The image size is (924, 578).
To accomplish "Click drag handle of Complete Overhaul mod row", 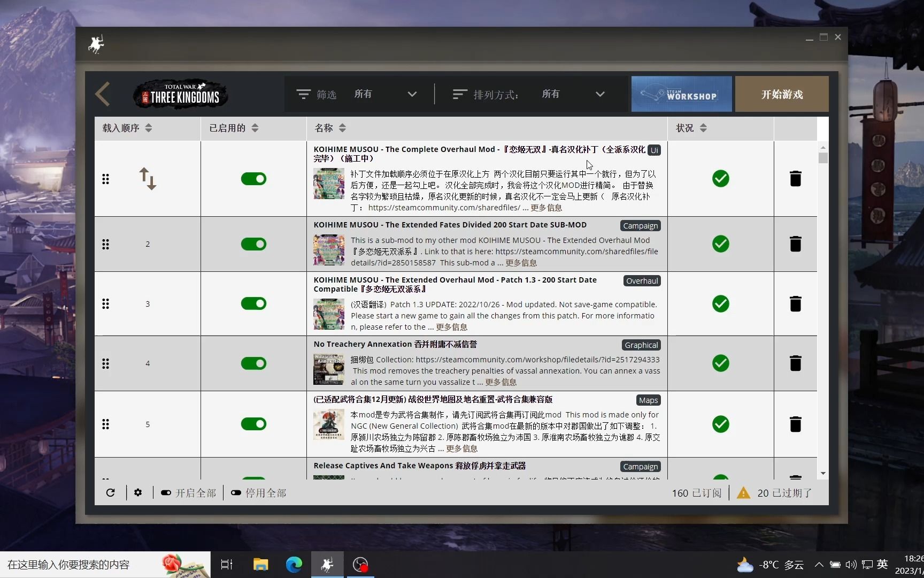I will tap(105, 179).
